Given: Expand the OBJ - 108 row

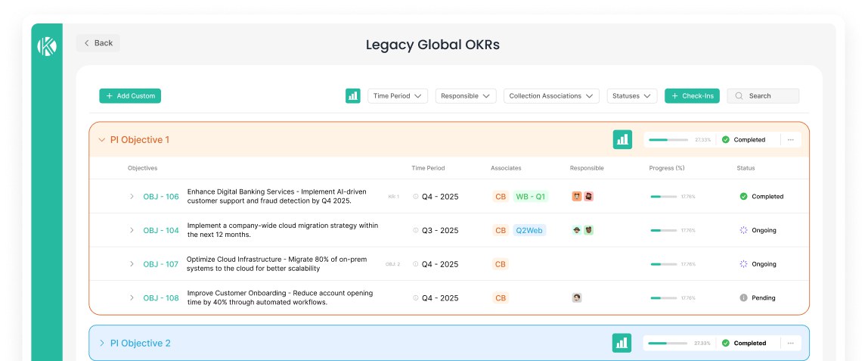Looking at the screenshot, I should coord(132,298).
